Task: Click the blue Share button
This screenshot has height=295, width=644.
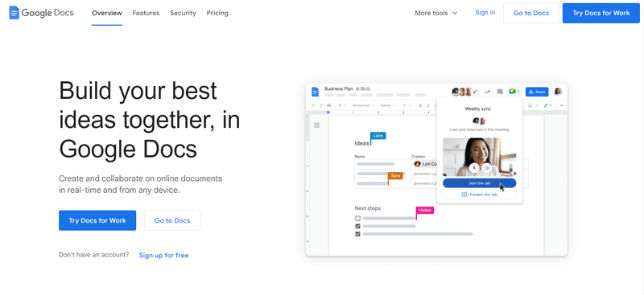Action: (537, 92)
